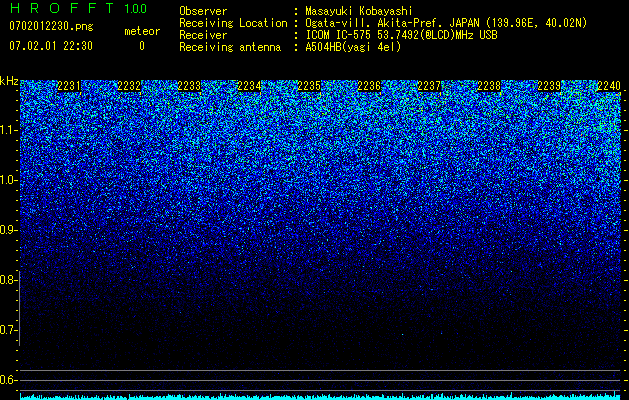
Task: Click the ICOM IC-575 receiver description
Action: click(x=401, y=35)
